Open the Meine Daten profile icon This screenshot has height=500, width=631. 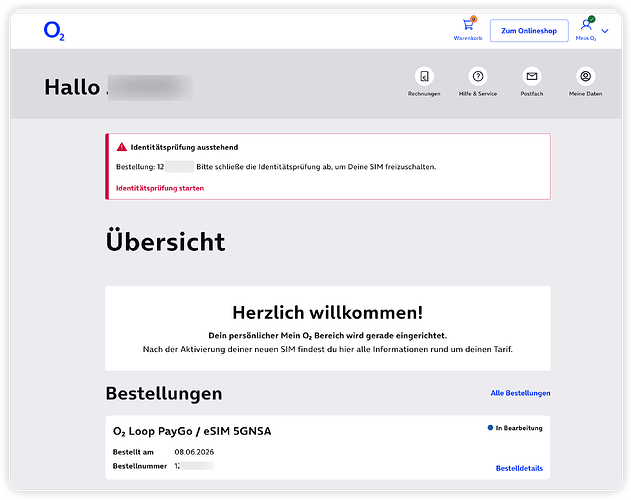click(x=586, y=76)
